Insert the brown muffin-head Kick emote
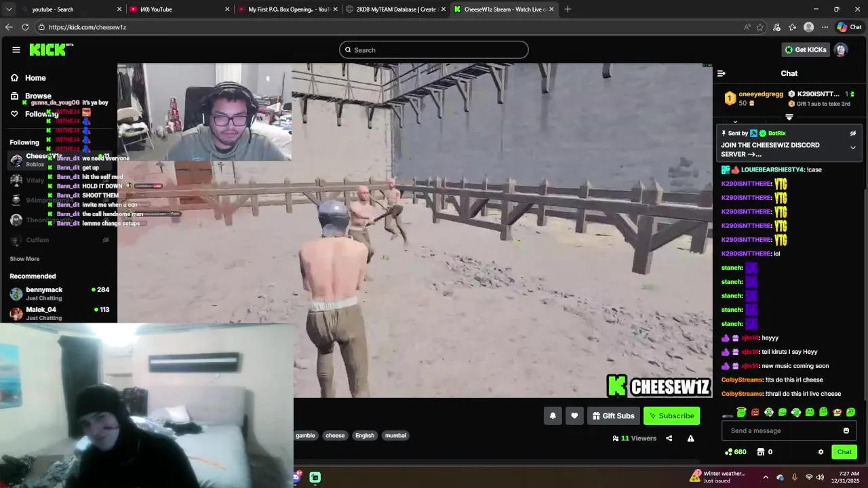Viewport: 868px width, 488px height. [x=837, y=412]
